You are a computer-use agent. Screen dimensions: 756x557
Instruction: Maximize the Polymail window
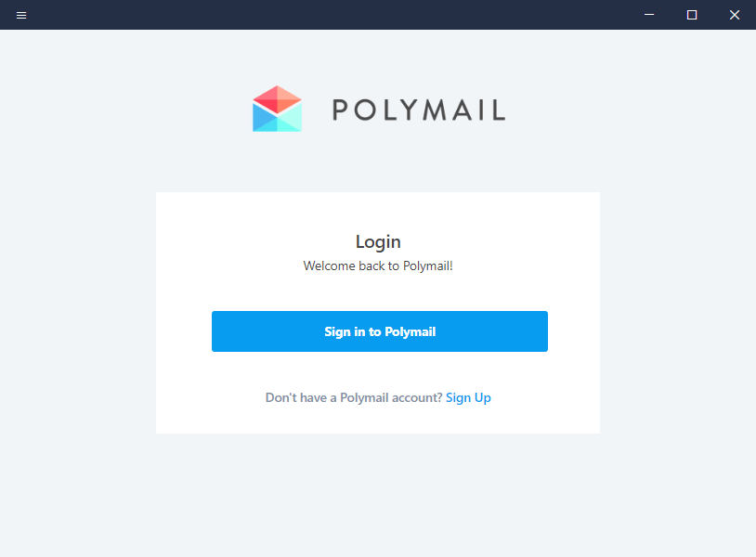click(692, 15)
